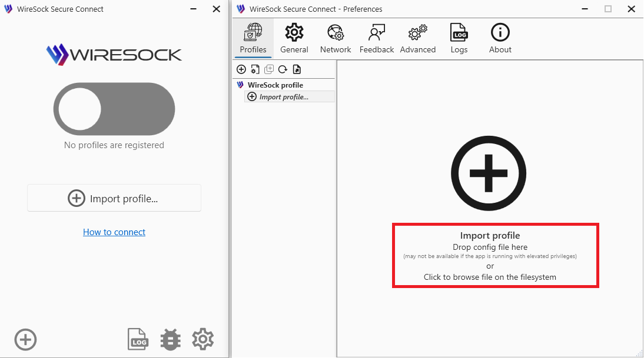Open settings with the gear icon
The width and height of the screenshot is (644, 358).
point(203,339)
